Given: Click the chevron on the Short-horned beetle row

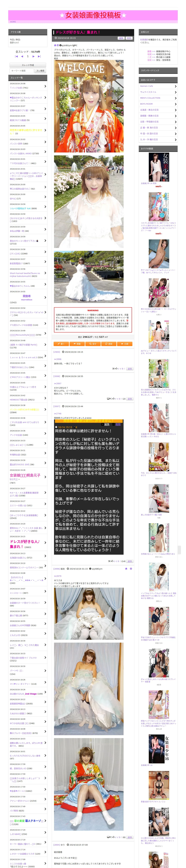Looking at the screenshot, I should 45,273.
